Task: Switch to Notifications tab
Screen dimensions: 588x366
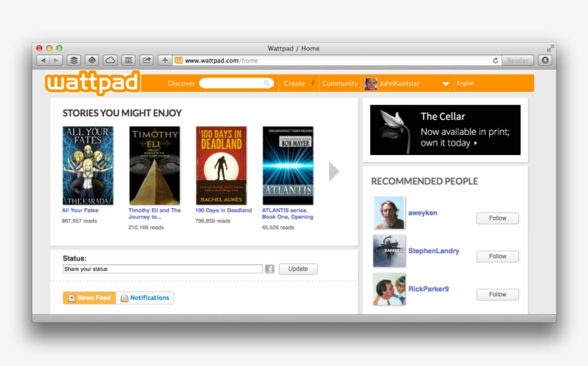Action: click(x=145, y=298)
